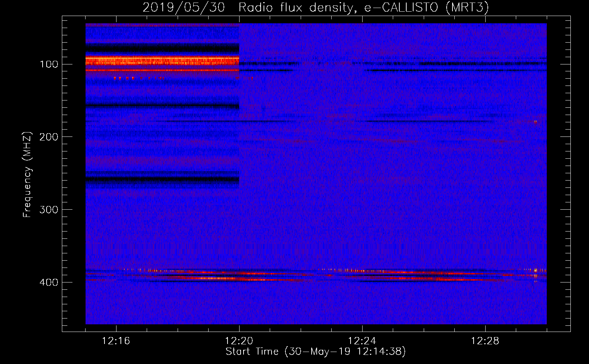Select the 400 frequency tick label
The width and height of the screenshot is (589, 364).
(49, 283)
